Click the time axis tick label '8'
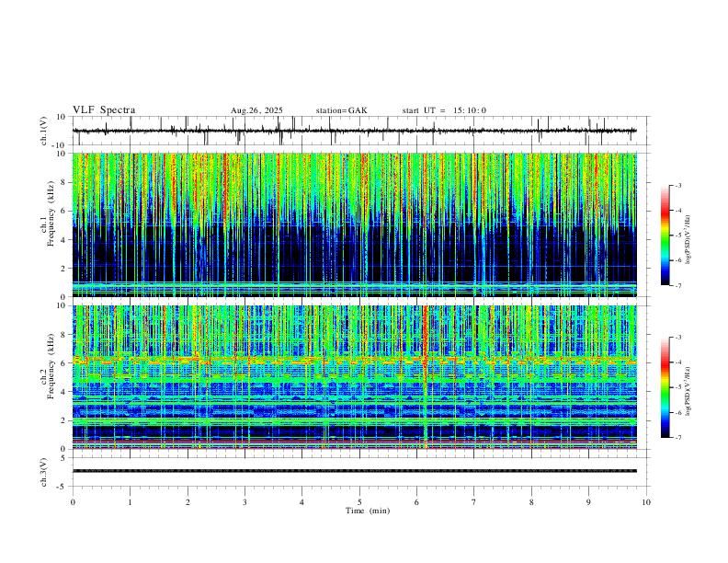 coord(531,502)
